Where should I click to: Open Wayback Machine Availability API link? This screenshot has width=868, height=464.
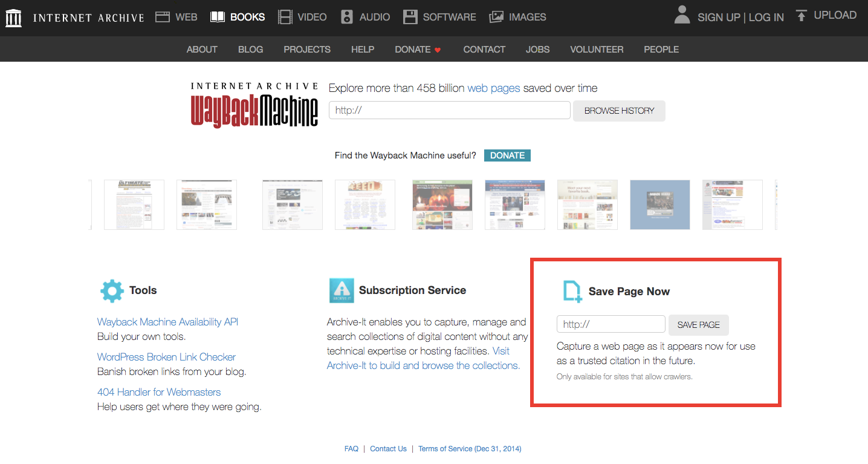click(168, 322)
